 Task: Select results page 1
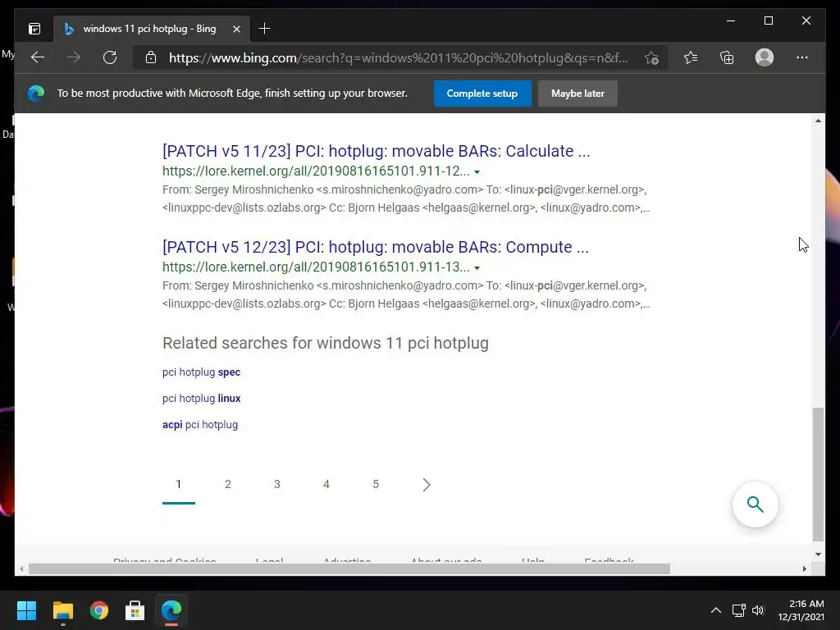(178, 484)
